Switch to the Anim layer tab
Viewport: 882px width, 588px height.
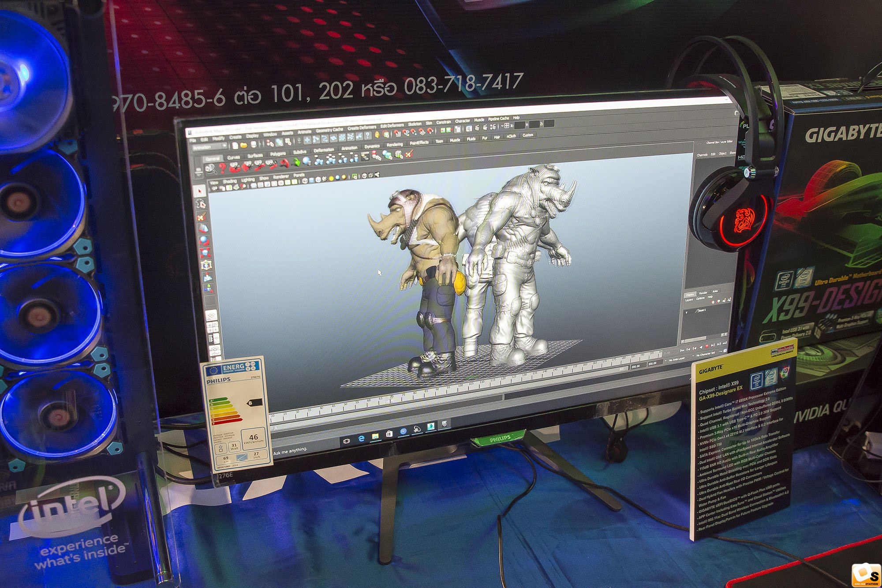coord(715,291)
